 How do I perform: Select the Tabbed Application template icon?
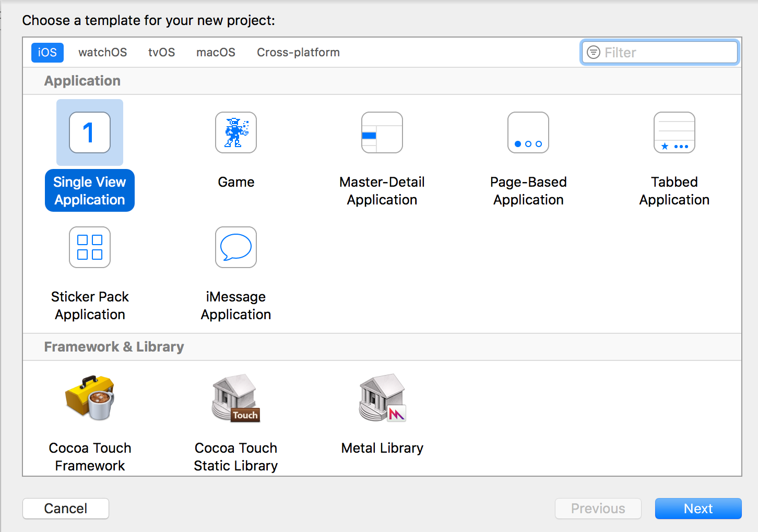674,132
